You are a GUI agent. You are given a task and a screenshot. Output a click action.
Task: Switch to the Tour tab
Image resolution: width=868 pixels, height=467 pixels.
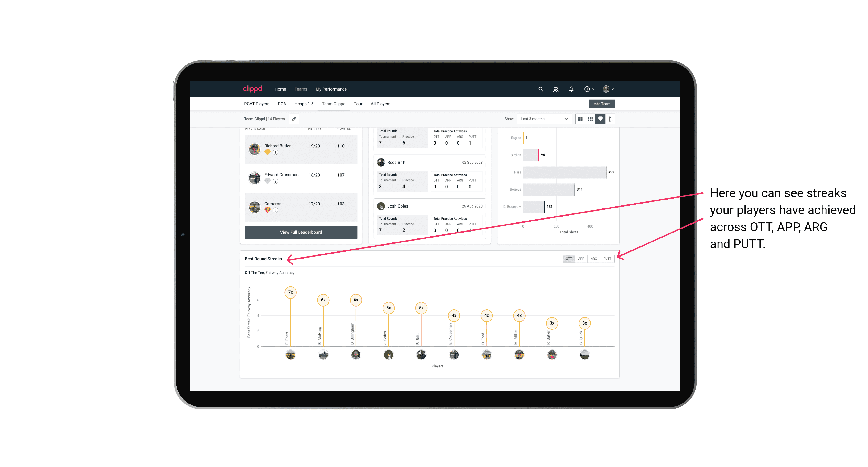click(356, 104)
